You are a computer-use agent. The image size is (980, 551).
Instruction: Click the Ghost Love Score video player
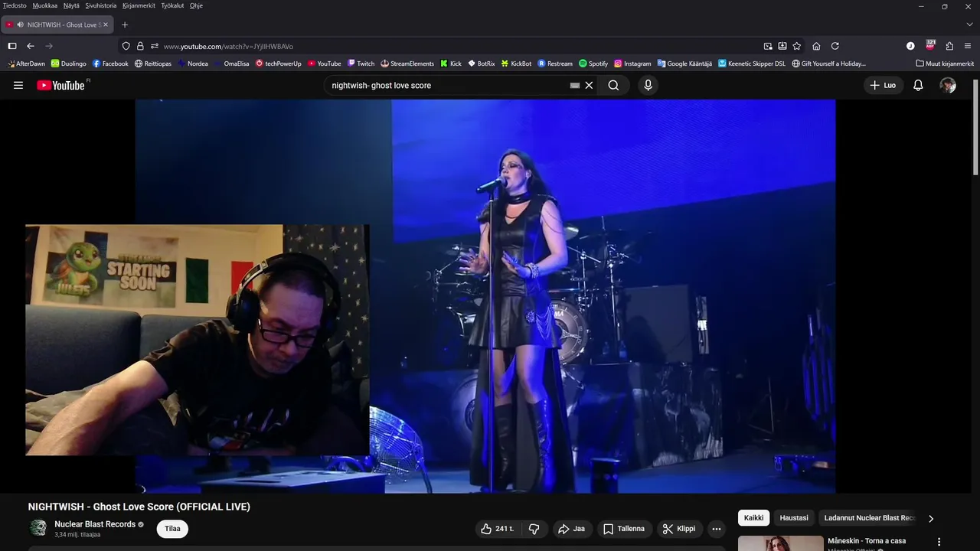click(x=485, y=296)
